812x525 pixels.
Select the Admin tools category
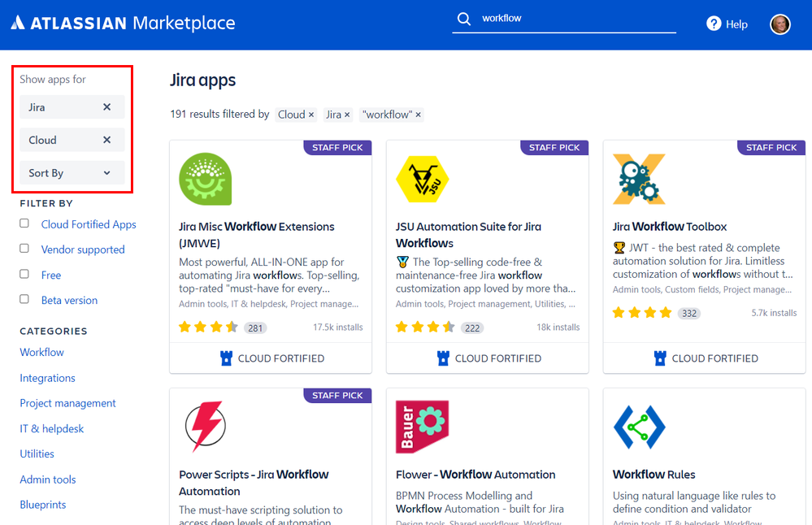click(48, 479)
